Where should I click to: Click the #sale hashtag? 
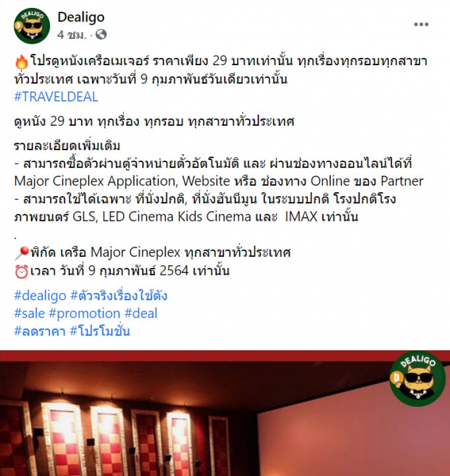(x=29, y=313)
